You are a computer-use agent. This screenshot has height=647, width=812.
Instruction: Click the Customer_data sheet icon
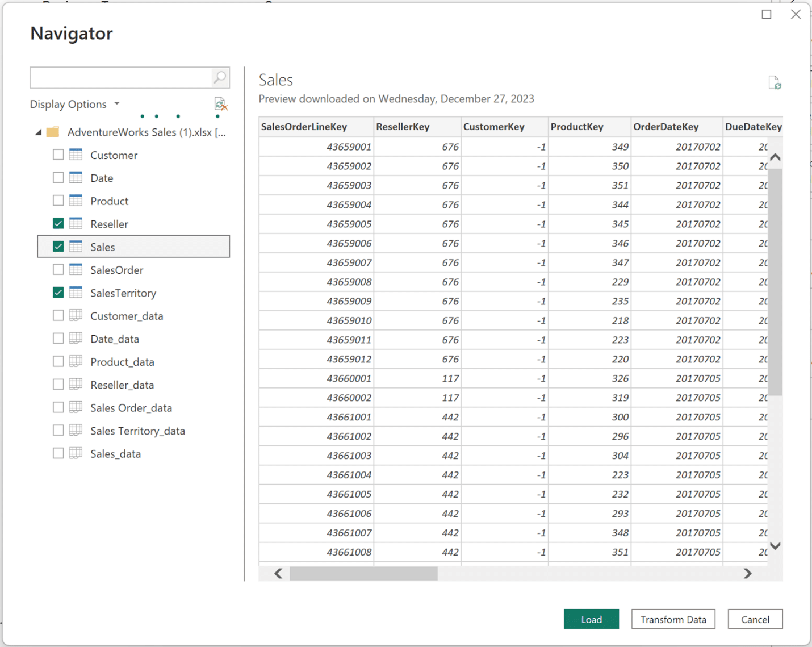[76, 315]
